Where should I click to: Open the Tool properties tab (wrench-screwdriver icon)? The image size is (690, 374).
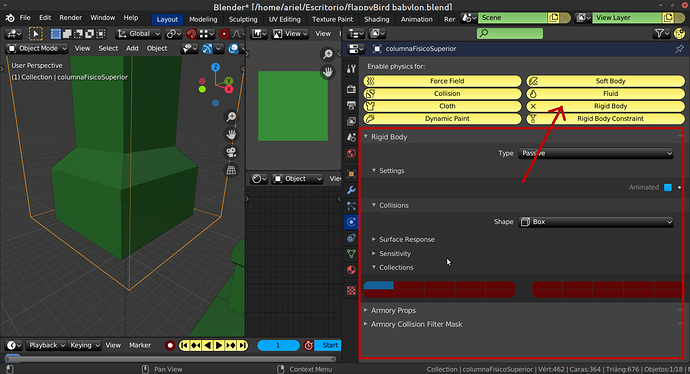point(351,69)
